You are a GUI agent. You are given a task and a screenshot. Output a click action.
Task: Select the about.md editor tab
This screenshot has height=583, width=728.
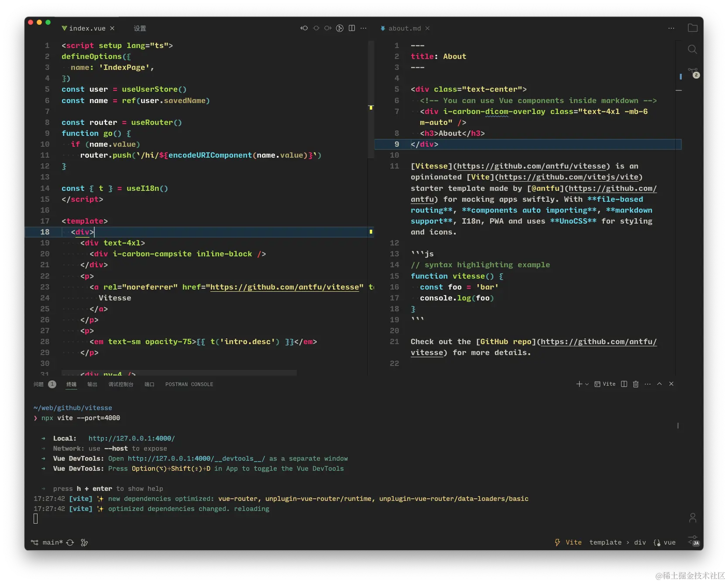click(404, 28)
